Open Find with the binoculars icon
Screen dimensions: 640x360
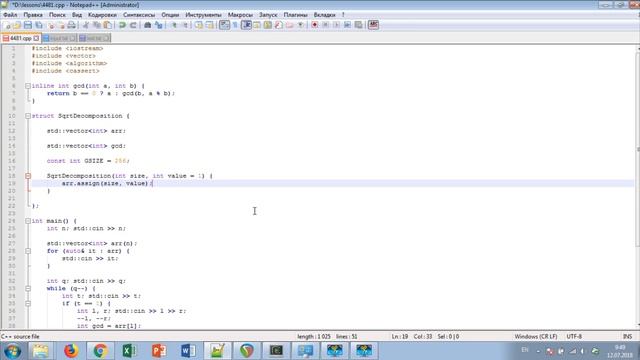point(147,25)
